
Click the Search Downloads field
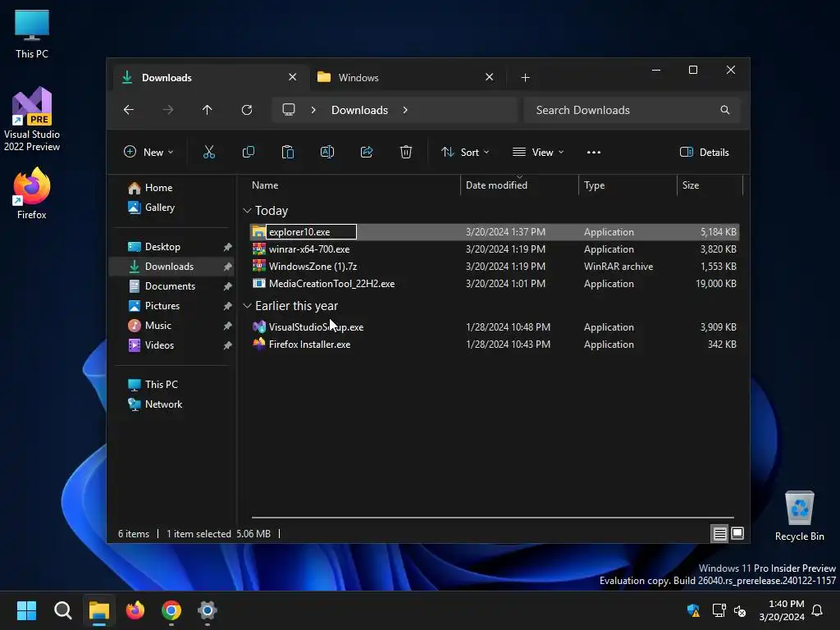pos(632,110)
